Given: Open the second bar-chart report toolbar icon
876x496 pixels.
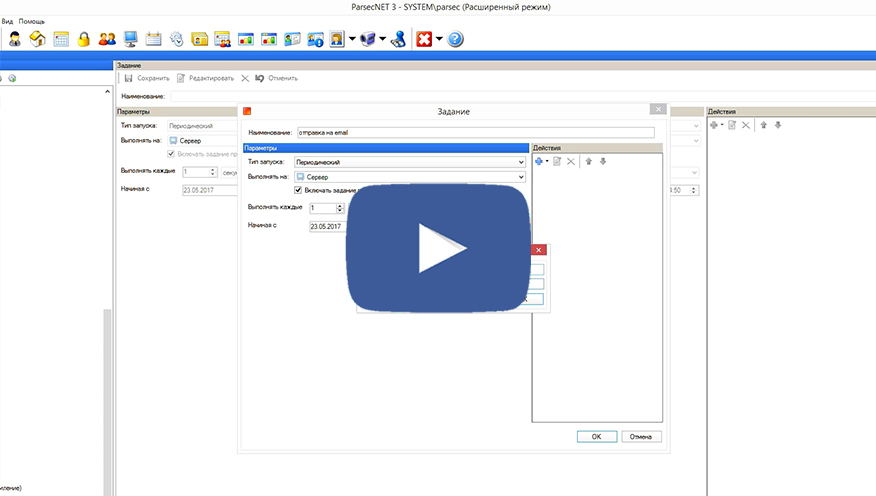Looking at the screenshot, I should click(269, 39).
